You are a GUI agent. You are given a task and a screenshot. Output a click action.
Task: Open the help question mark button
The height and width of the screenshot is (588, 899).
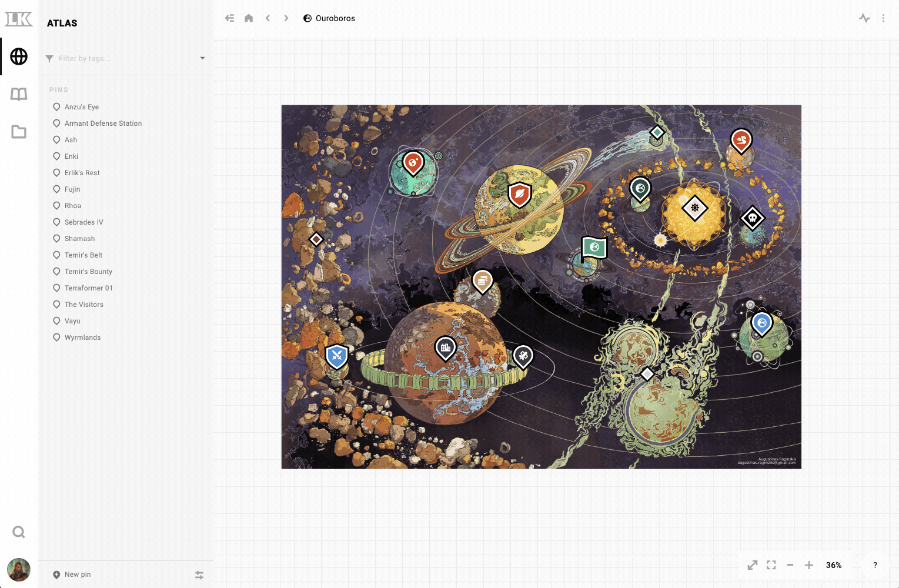pyautogui.click(x=875, y=565)
